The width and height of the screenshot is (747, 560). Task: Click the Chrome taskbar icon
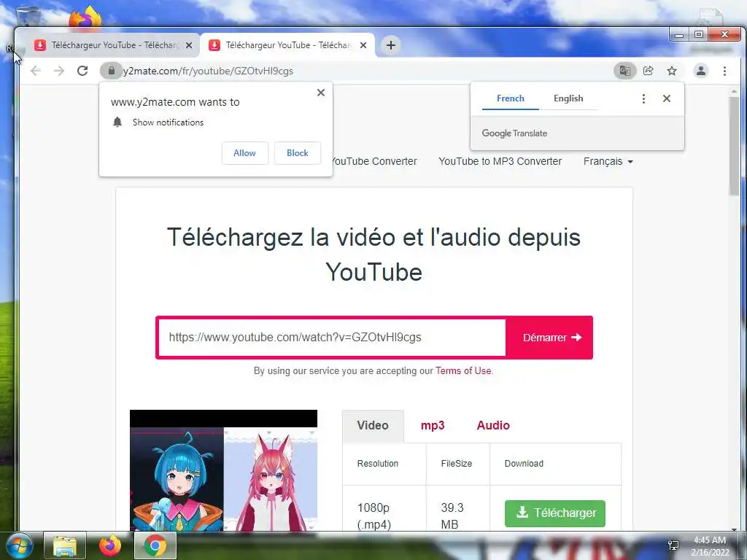(155, 545)
